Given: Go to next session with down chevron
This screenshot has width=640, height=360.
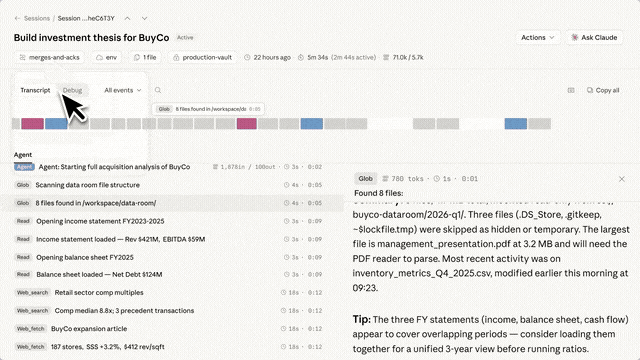Looking at the screenshot, I should click(144, 18).
